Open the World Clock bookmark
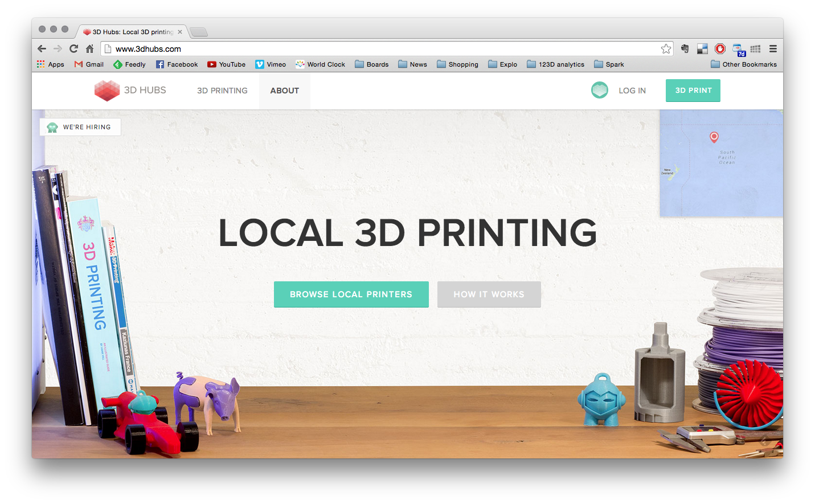The image size is (815, 504). [x=320, y=64]
